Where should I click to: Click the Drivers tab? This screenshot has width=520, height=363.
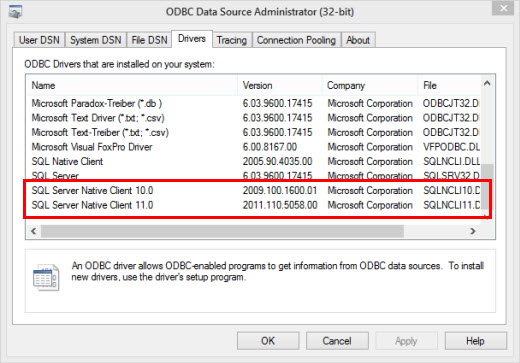(192, 39)
